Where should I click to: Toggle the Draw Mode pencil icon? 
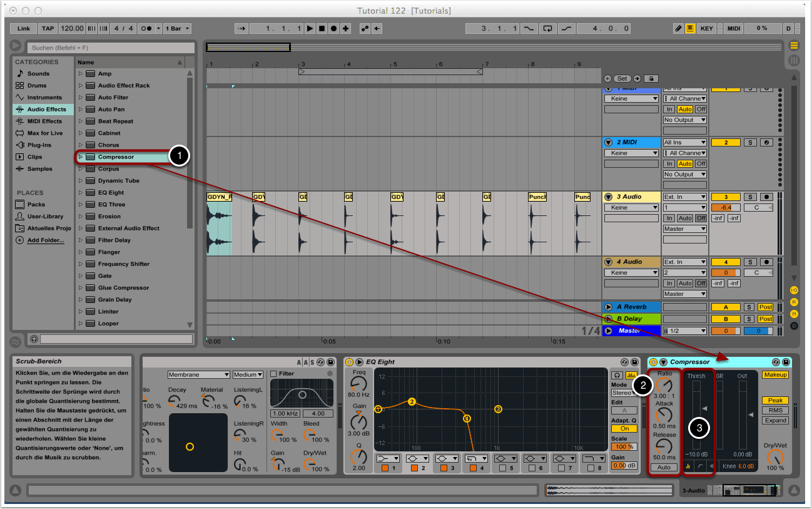(x=678, y=29)
